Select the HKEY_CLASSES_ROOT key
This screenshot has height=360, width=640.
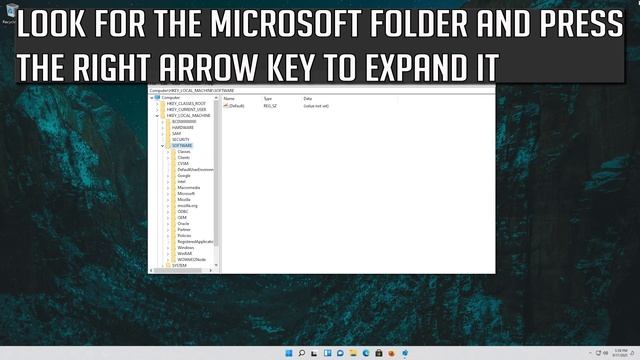click(186, 104)
